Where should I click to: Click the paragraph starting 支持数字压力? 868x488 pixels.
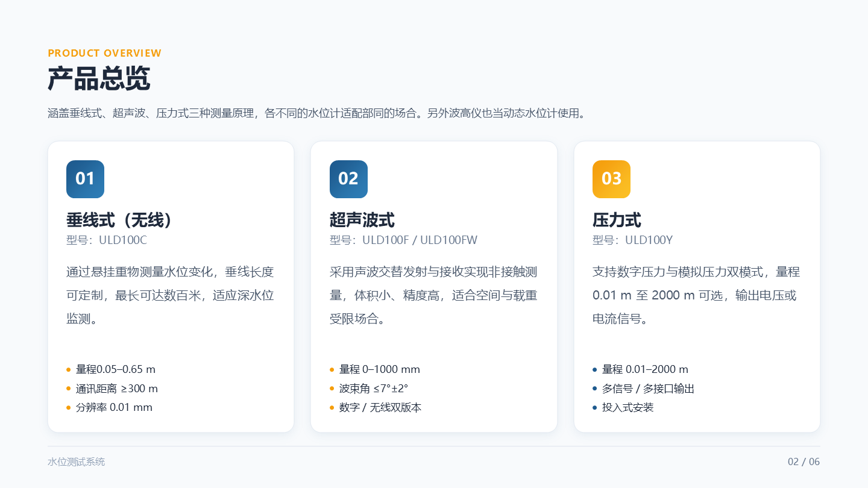pos(697,295)
